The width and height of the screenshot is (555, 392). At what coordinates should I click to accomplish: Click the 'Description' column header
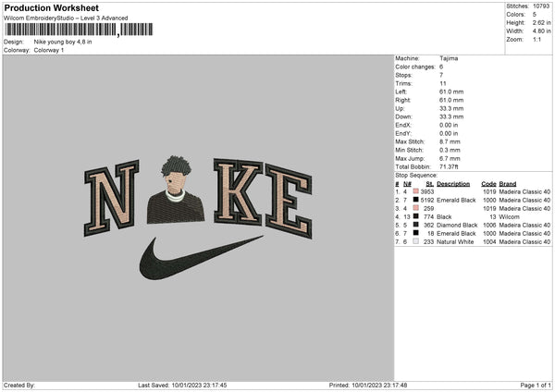[453, 184]
